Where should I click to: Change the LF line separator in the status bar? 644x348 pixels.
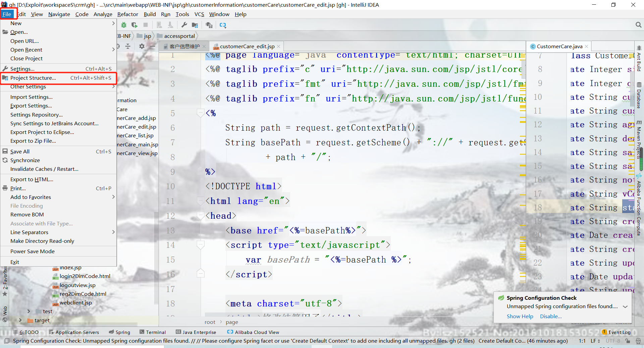point(595,341)
